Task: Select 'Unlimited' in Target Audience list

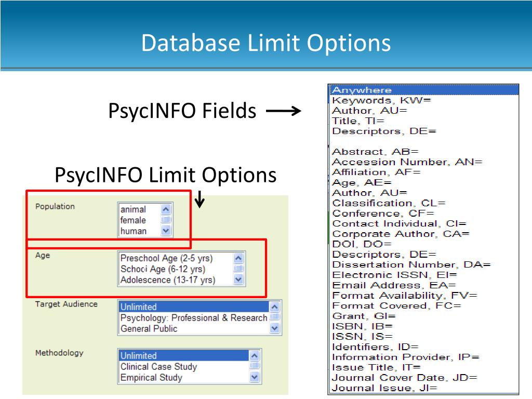Action: (x=194, y=307)
